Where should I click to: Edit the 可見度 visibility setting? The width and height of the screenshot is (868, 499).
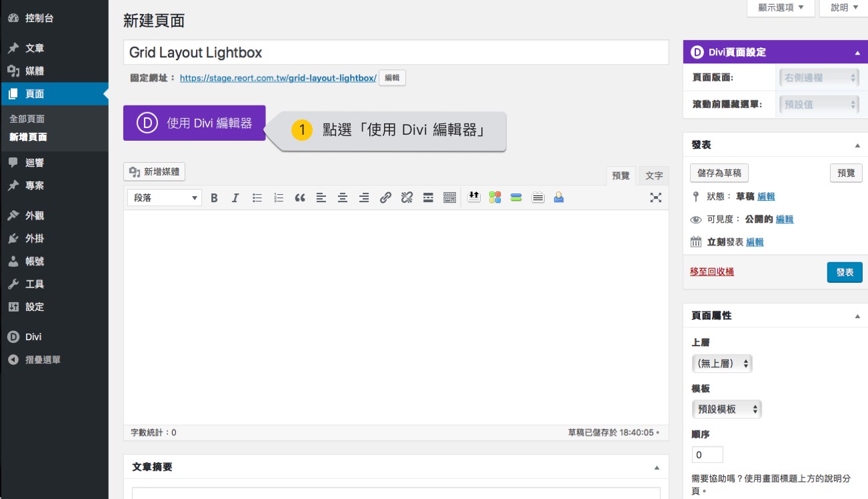click(785, 219)
